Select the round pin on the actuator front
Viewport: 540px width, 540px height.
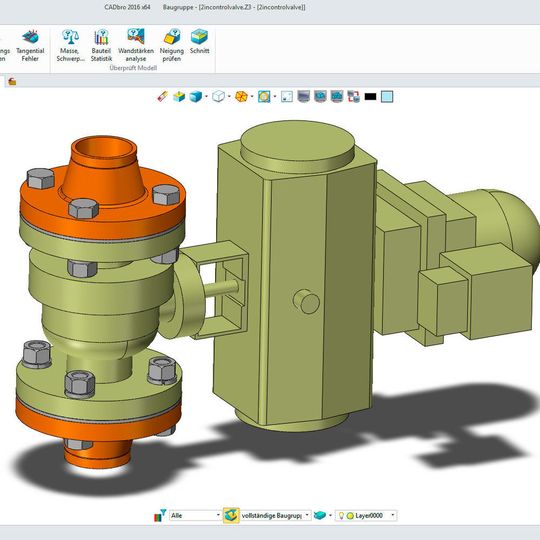pos(307,301)
